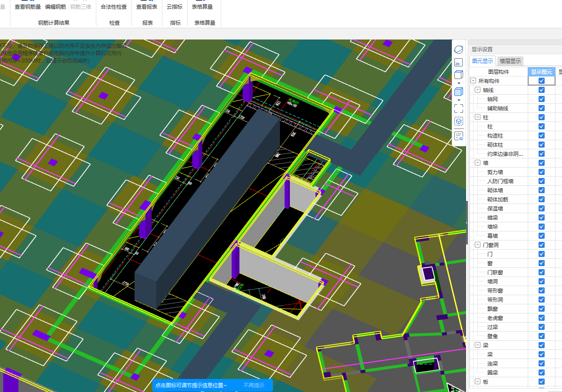Uncheck the 圈梁 display checkbox
This screenshot has height=392, width=562.
coord(541,372)
